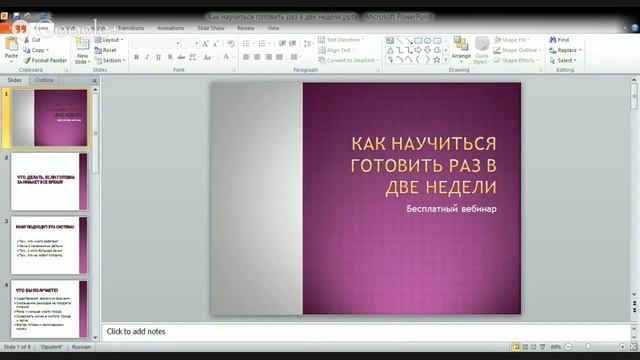Viewport: 640px width, 360px height.
Task: Toggle Underline formatting
Action: coord(158,57)
